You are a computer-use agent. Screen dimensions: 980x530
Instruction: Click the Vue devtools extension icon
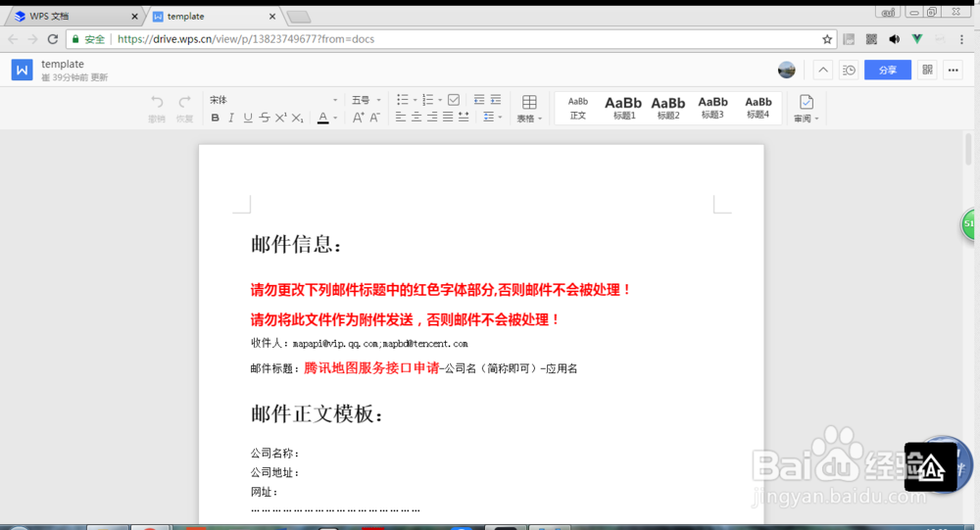(917, 39)
